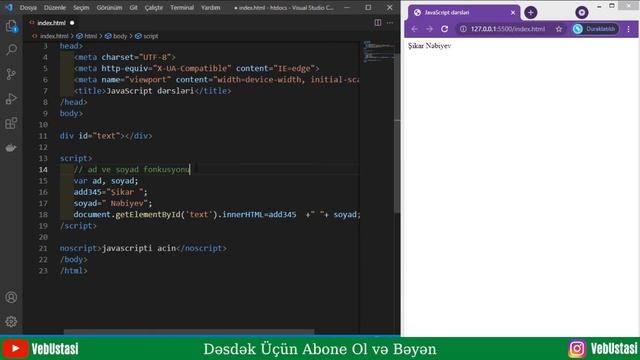Screen dimensions: 640x360
Task: Open editor More Actions ellipsis
Action: 390,23
